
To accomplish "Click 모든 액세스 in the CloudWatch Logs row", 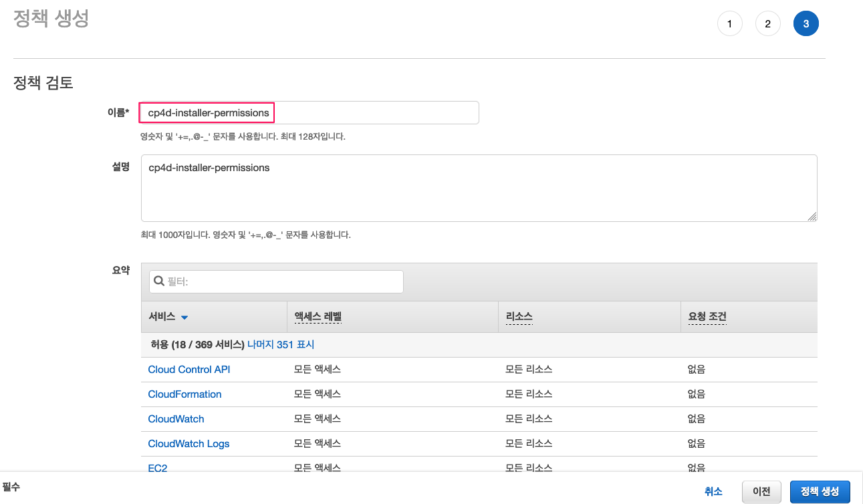I will tap(318, 444).
